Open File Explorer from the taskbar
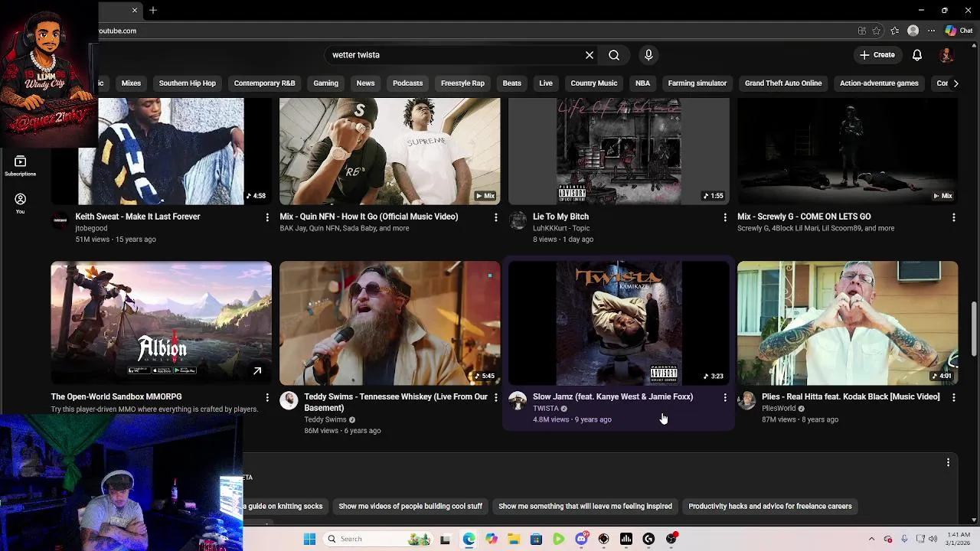 513,539
